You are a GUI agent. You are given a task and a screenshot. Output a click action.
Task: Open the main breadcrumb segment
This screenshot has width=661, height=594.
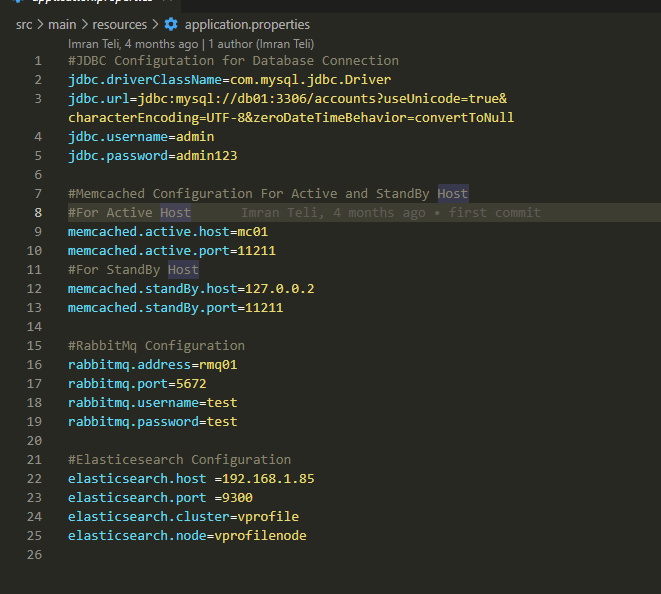click(62, 24)
